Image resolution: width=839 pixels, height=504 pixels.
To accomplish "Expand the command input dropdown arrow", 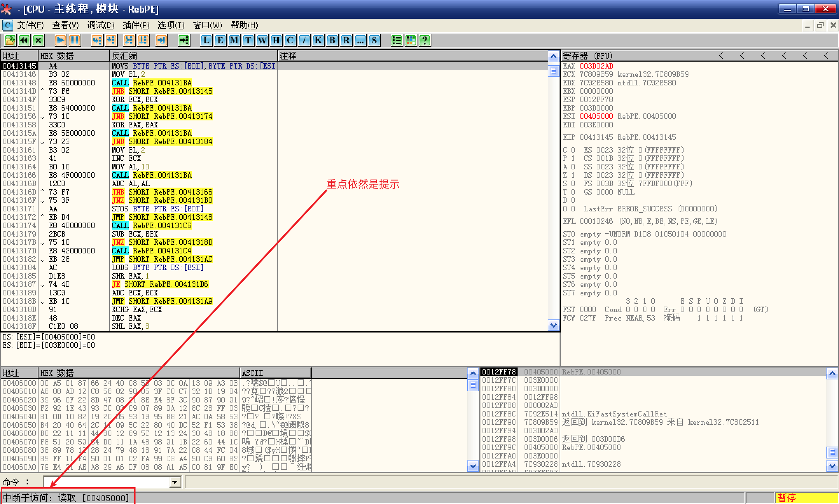I will [x=175, y=482].
